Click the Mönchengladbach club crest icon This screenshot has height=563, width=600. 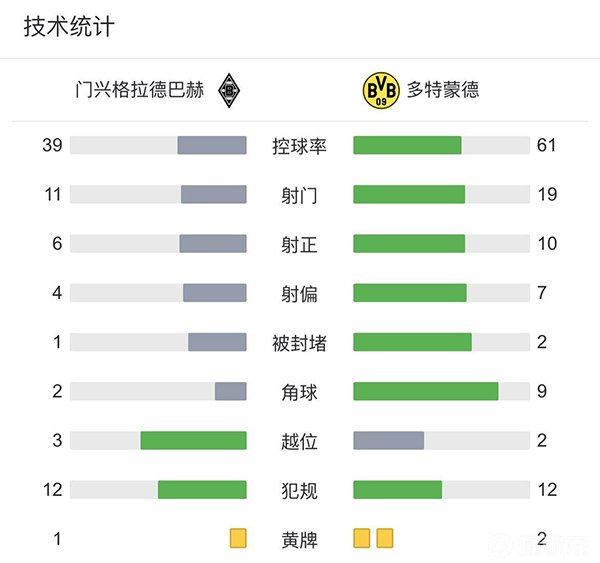tap(232, 90)
